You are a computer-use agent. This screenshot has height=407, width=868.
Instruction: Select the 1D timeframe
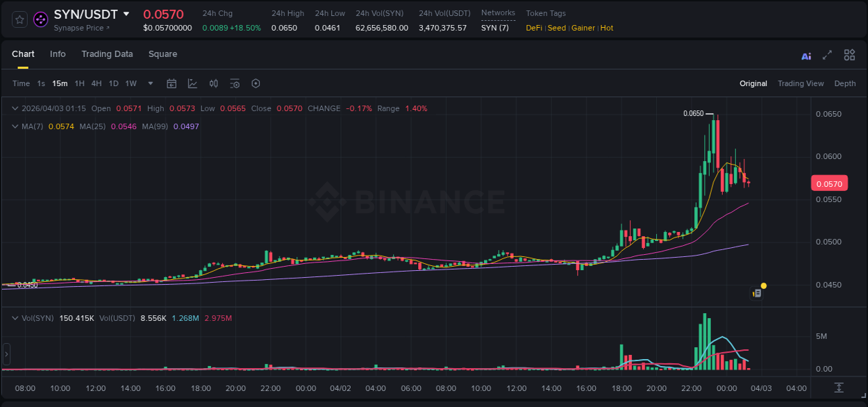[113, 83]
